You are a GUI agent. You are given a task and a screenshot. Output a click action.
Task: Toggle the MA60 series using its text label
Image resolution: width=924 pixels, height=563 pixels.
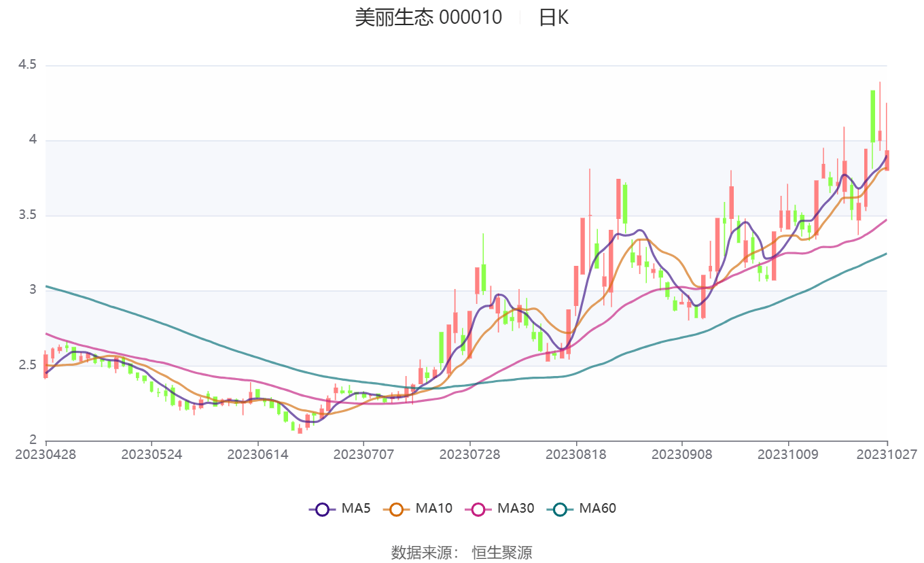tap(597, 509)
